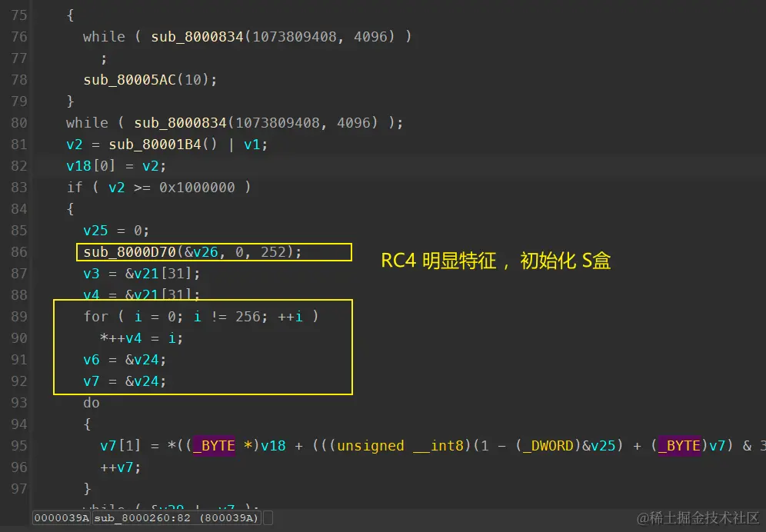The image size is (766, 532).
Task: Select &v25 on line 95
Action: pos(598,445)
